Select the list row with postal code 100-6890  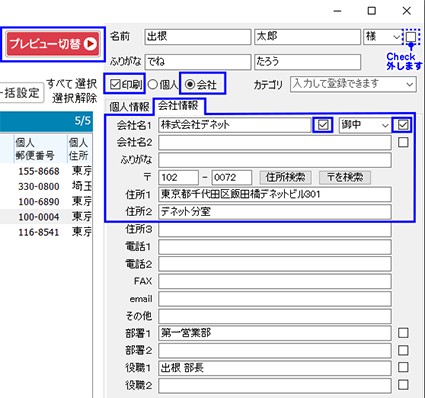coord(46,202)
